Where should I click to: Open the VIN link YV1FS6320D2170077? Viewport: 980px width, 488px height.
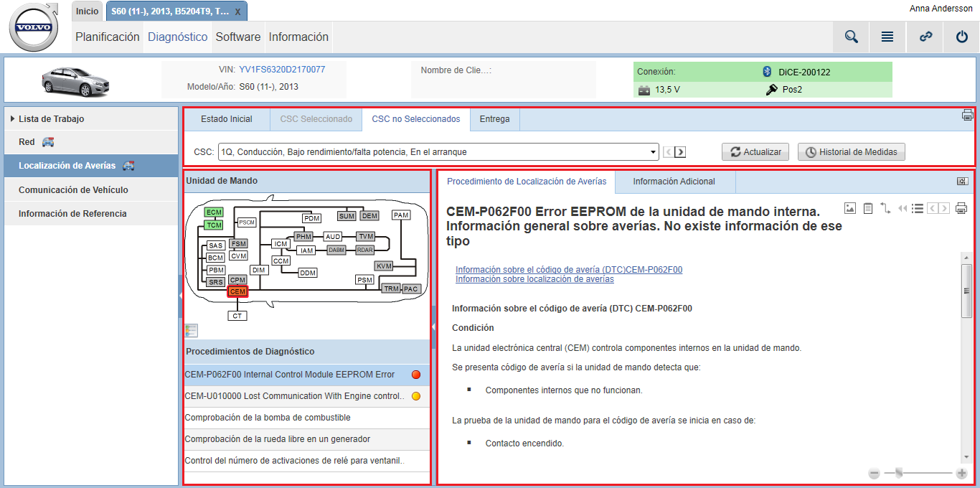(282, 70)
